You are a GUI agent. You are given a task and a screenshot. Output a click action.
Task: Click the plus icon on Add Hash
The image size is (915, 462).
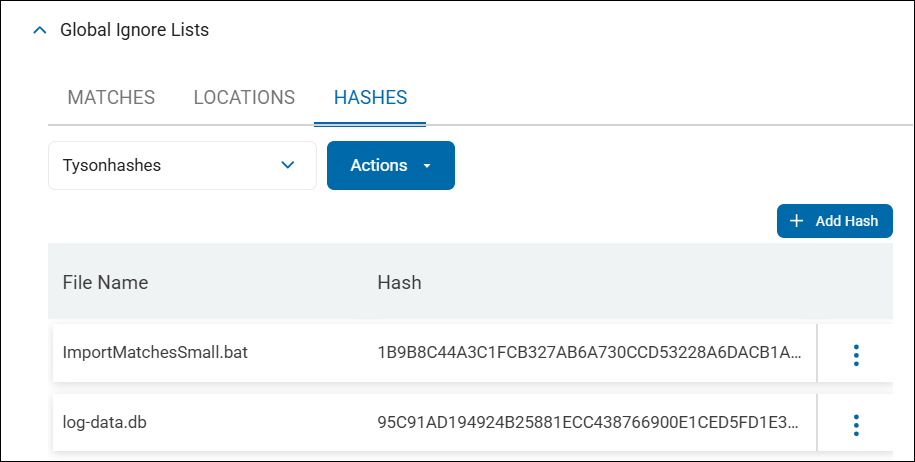[x=796, y=221]
